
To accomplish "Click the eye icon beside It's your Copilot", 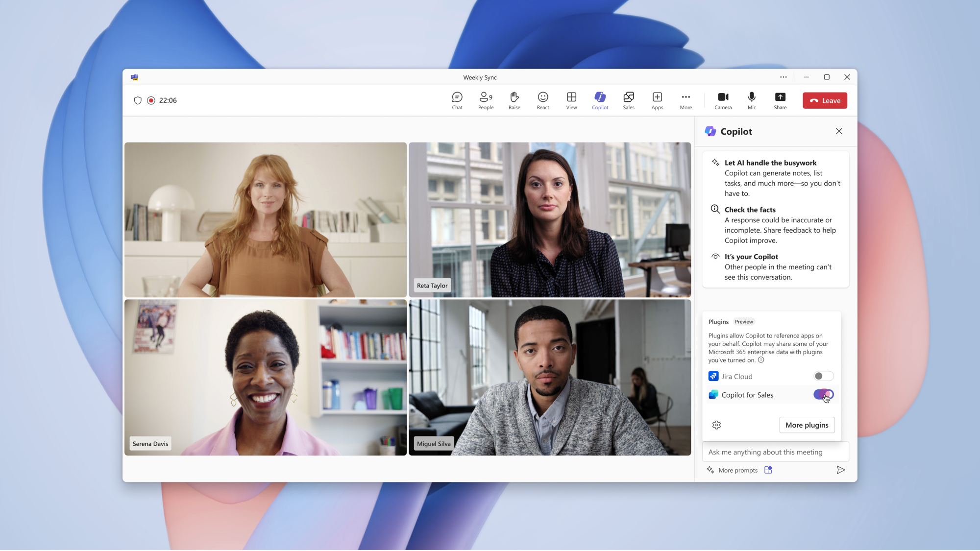I will click(715, 256).
